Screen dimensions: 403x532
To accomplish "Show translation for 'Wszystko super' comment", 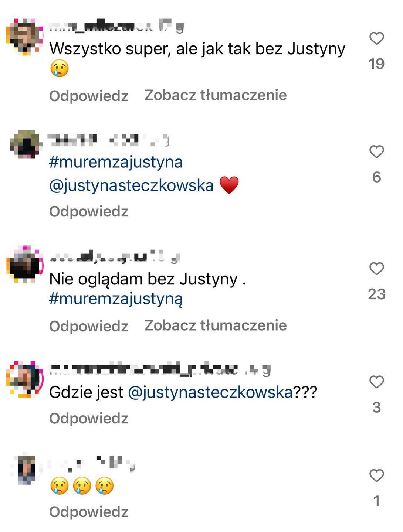I will click(216, 95).
